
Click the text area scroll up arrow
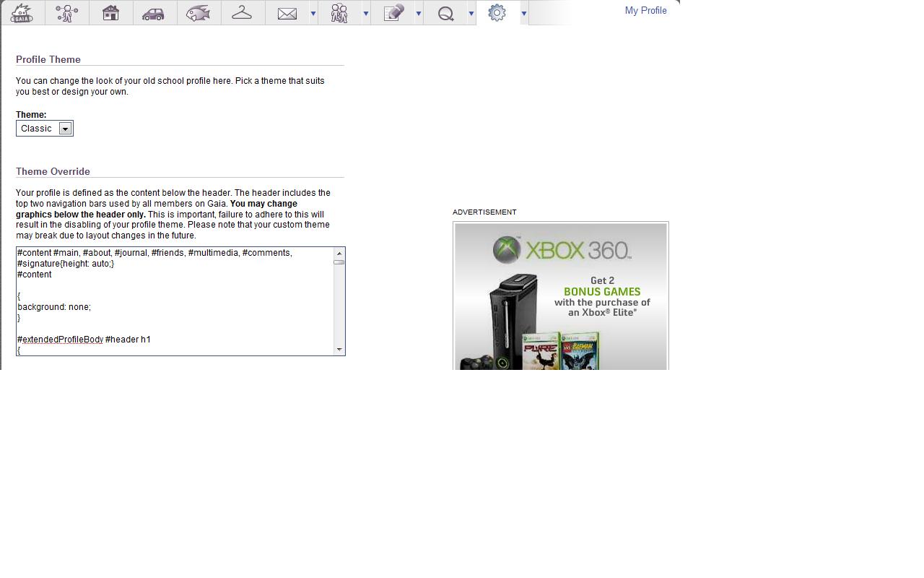(x=339, y=253)
